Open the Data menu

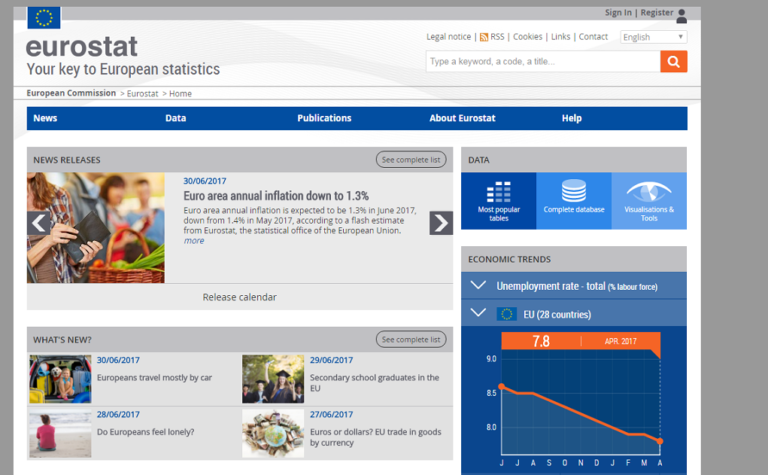click(175, 118)
